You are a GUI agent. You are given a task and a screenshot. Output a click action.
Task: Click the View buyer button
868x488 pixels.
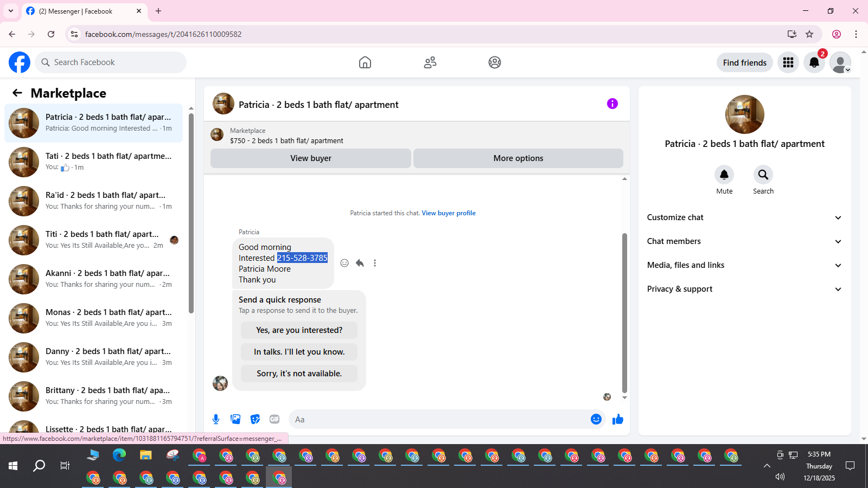(x=311, y=158)
